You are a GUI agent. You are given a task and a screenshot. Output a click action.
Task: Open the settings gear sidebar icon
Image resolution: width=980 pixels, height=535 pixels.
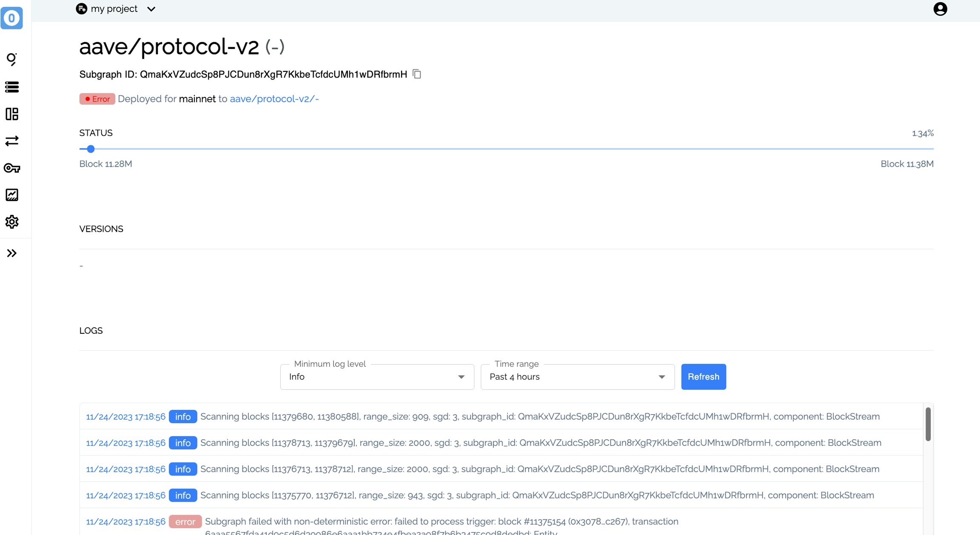tap(11, 222)
